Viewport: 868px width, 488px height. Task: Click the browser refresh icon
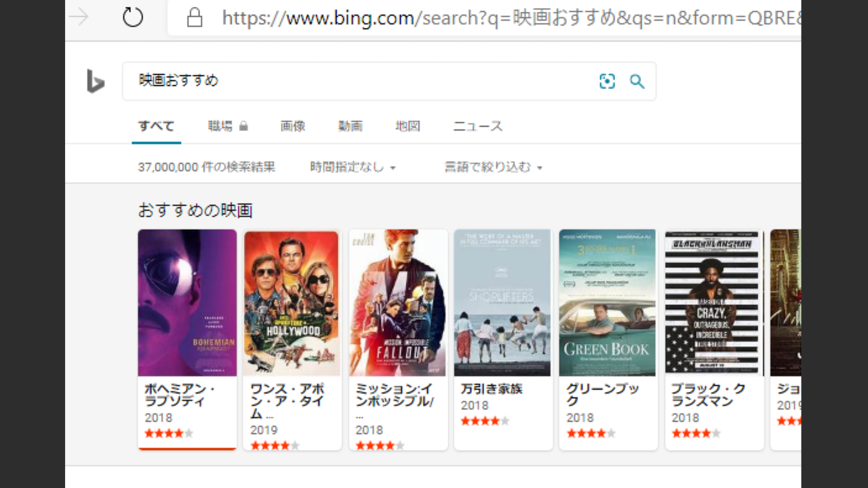(x=132, y=18)
